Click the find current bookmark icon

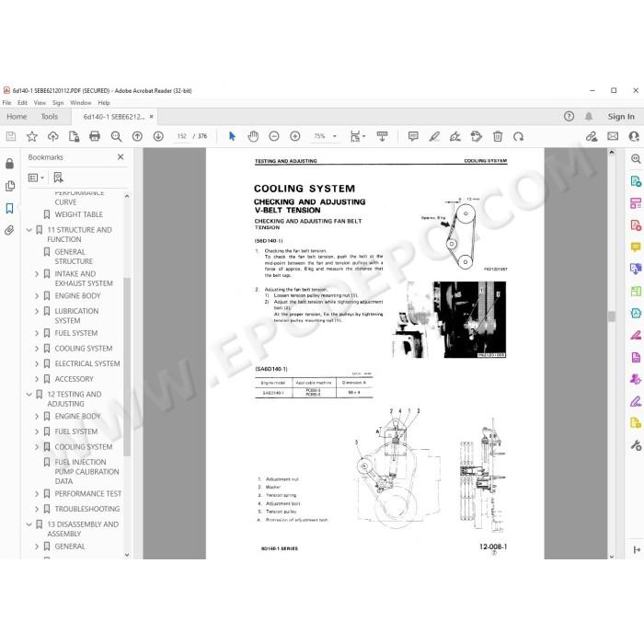(x=58, y=178)
